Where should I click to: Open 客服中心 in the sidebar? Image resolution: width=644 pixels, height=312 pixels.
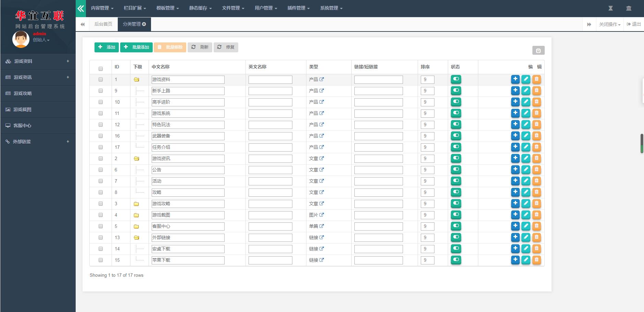click(38, 126)
